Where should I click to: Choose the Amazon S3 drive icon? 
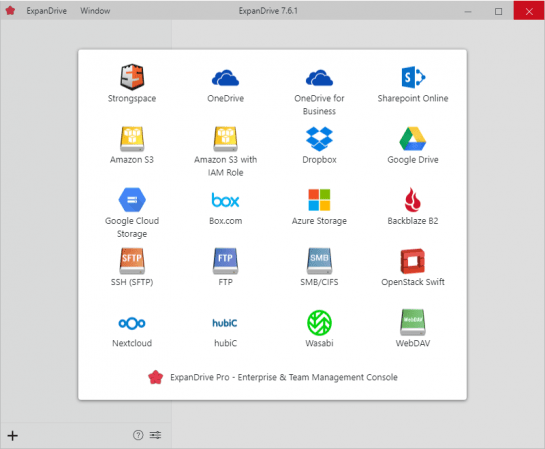pos(132,139)
